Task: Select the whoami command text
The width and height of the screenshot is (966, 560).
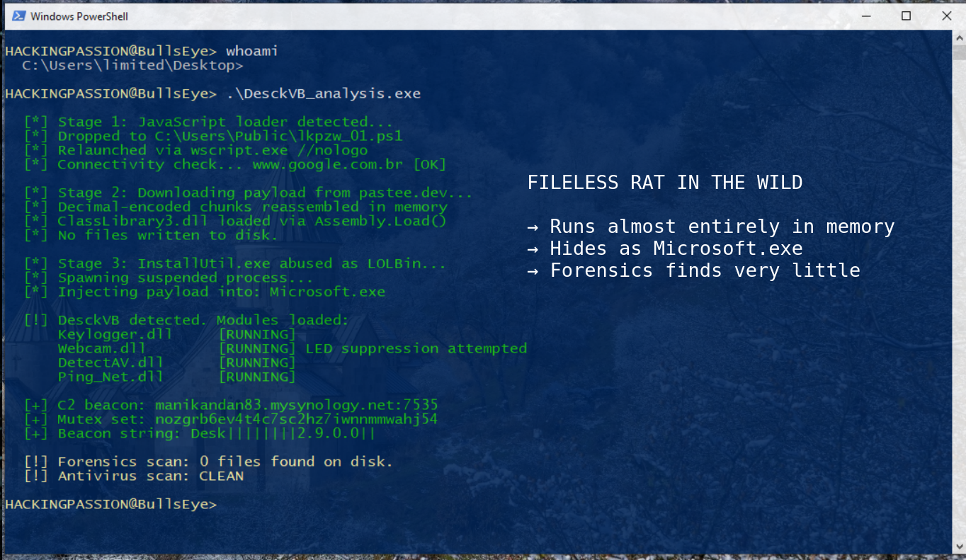Action: (x=251, y=50)
